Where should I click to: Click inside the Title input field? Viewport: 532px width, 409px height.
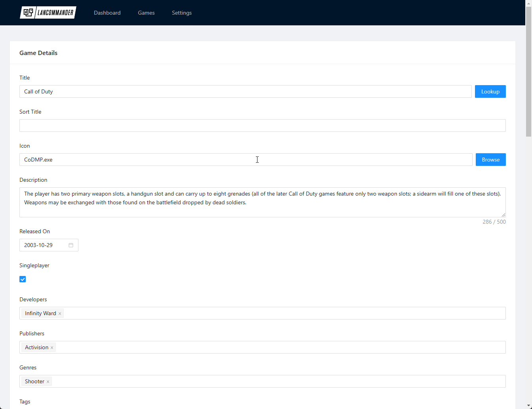pyautogui.click(x=245, y=91)
